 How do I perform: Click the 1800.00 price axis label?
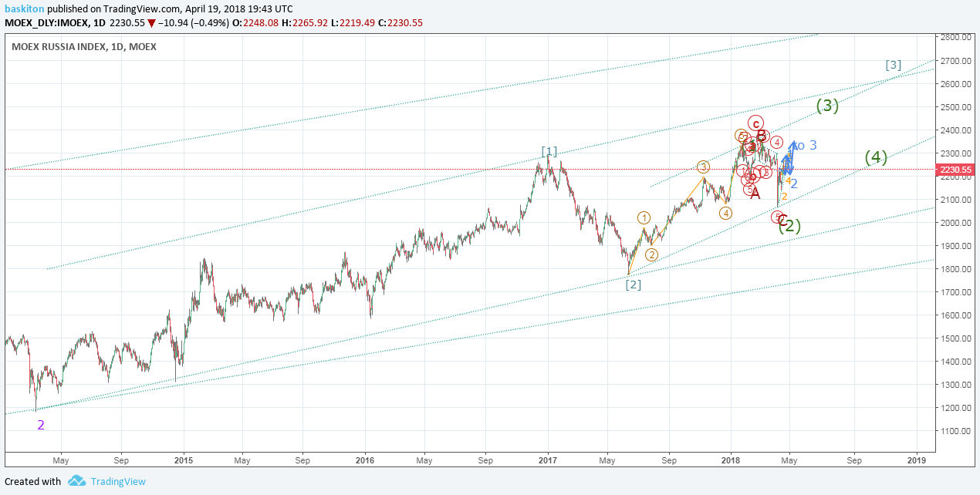956,269
